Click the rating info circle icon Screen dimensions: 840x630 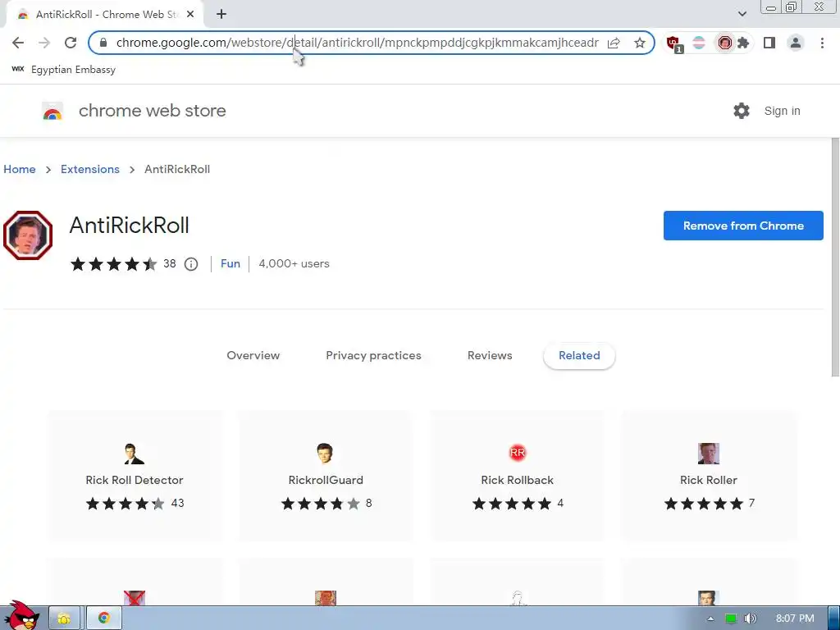[191, 264]
